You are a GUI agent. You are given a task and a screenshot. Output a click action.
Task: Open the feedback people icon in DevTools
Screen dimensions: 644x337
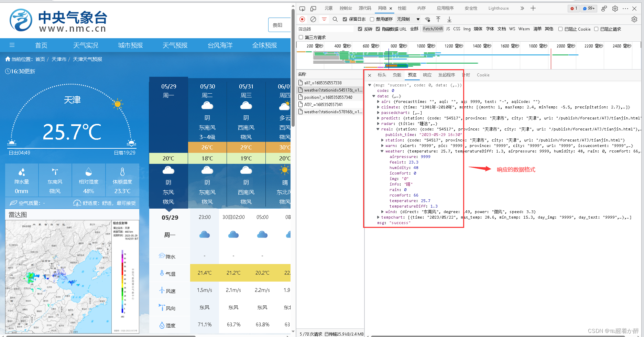coord(604,9)
